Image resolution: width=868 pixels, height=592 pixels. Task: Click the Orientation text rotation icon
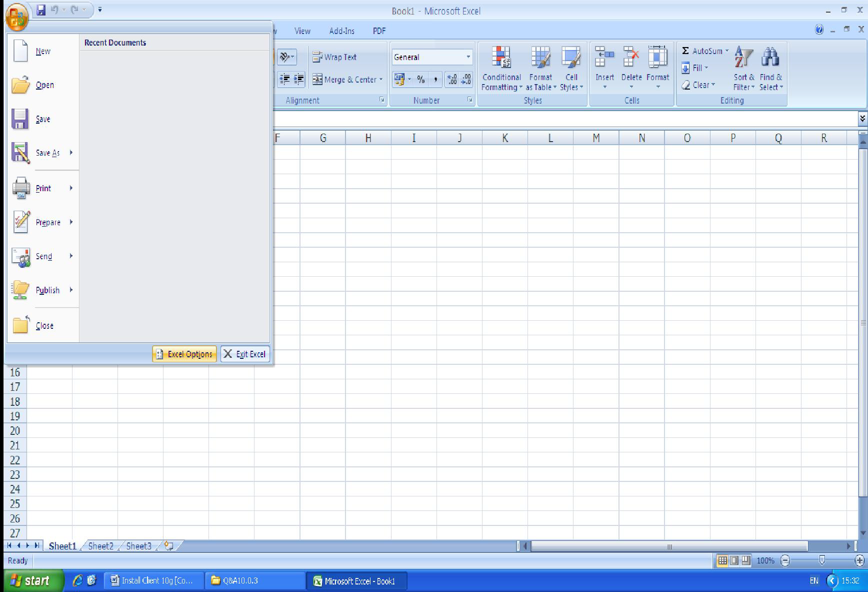tap(286, 57)
